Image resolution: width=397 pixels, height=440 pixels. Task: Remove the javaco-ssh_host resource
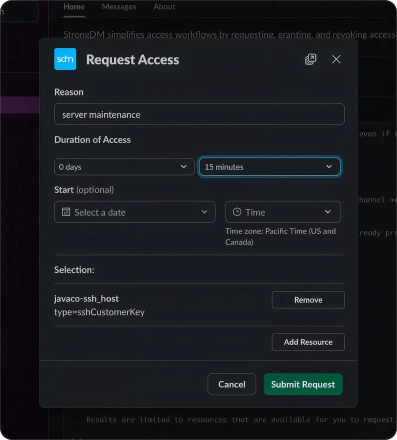[x=308, y=300]
